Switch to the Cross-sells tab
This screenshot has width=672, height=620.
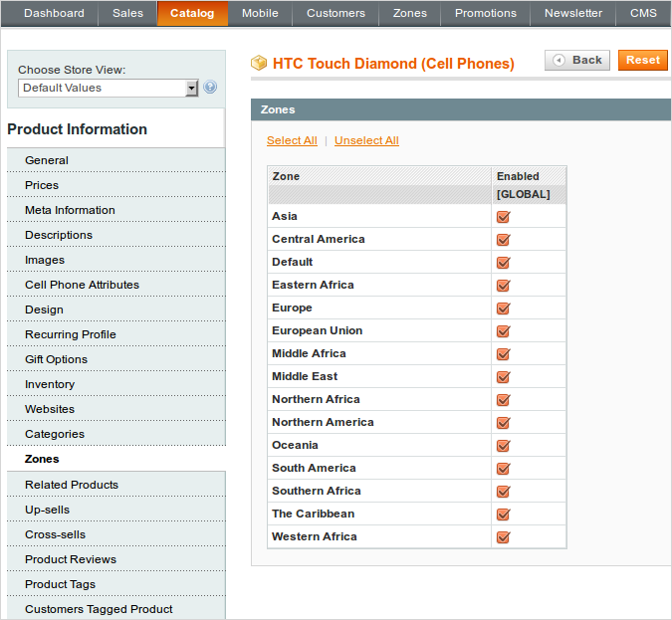(116, 534)
